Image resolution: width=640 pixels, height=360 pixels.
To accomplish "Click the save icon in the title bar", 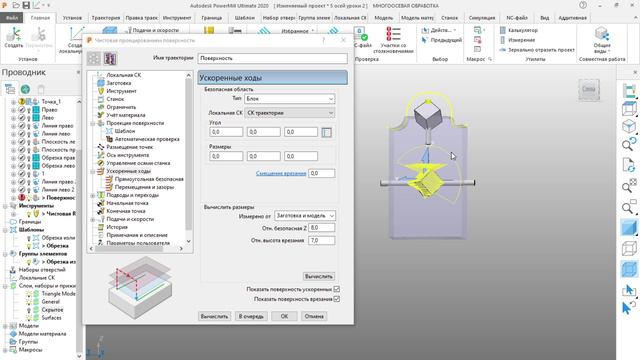I will tap(26, 5).
